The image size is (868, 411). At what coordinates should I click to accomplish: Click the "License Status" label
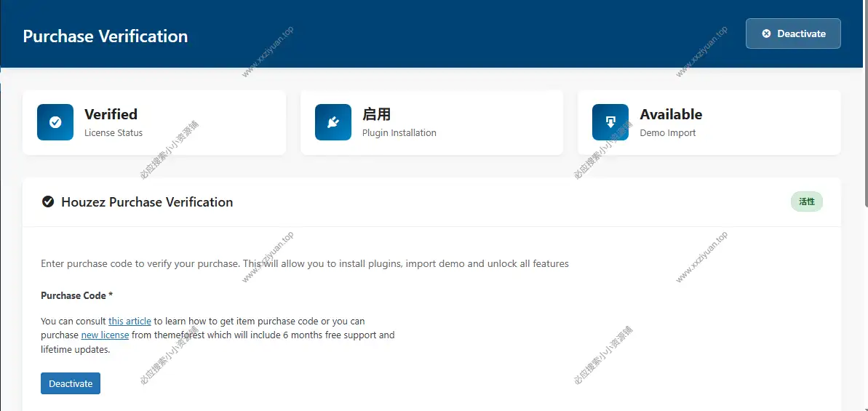[114, 133]
